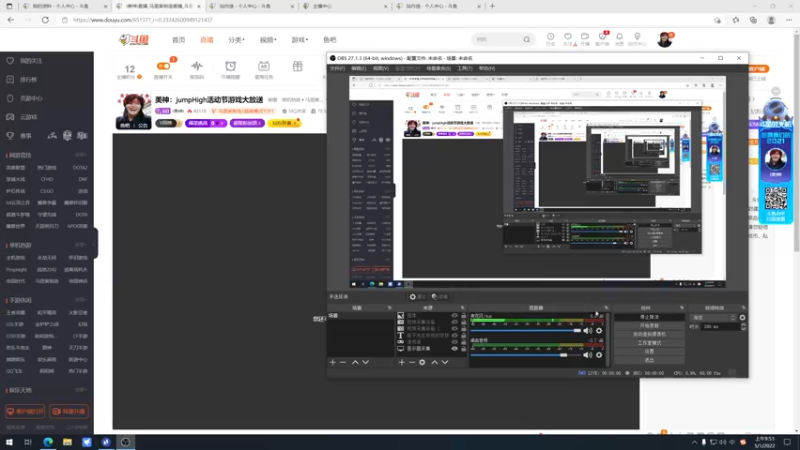Toggle visibility of 游戏源 source

455,342
